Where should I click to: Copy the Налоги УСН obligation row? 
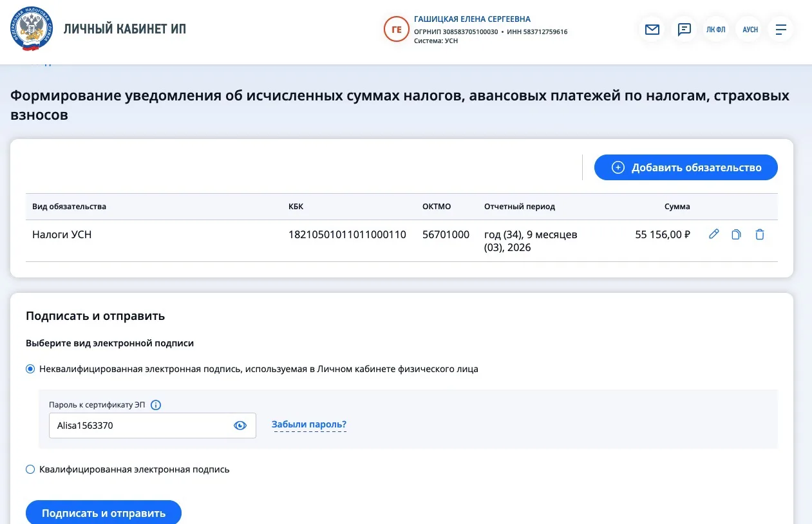pyautogui.click(x=736, y=234)
